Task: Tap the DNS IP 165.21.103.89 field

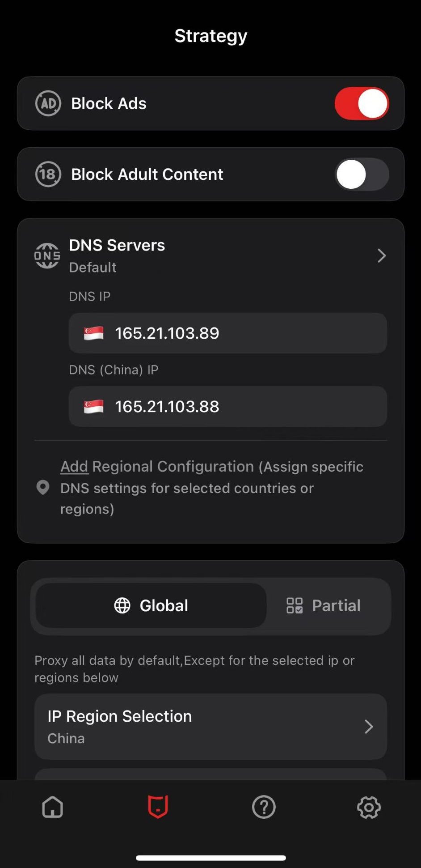Action: (x=228, y=333)
